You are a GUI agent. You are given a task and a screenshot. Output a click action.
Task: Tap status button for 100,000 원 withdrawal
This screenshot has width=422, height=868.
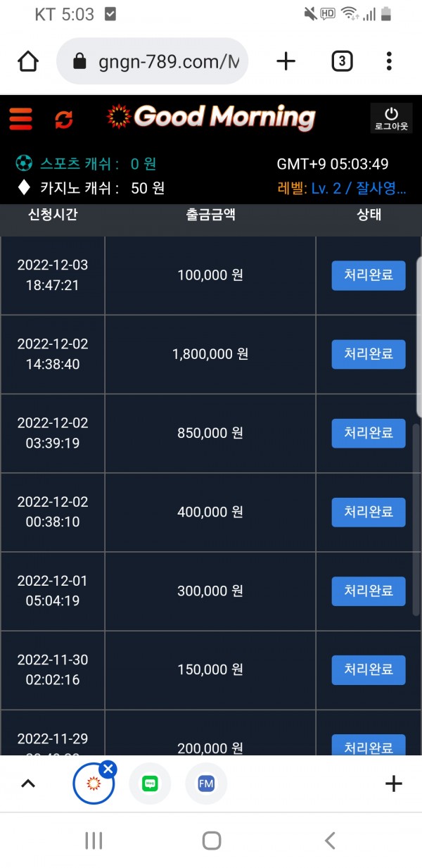coord(369,275)
